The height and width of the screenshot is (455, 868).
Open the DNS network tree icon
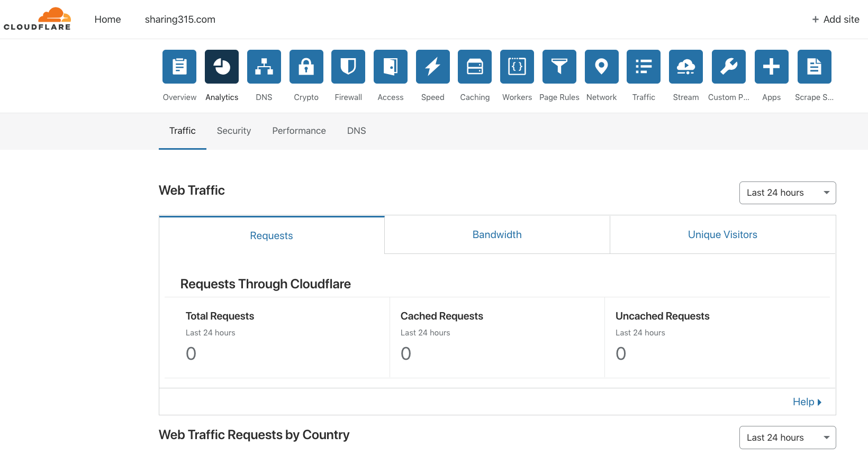pyautogui.click(x=264, y=67)
